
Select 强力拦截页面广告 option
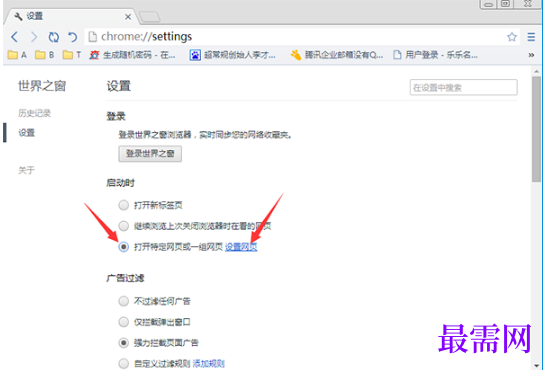[x=123, y=343]
